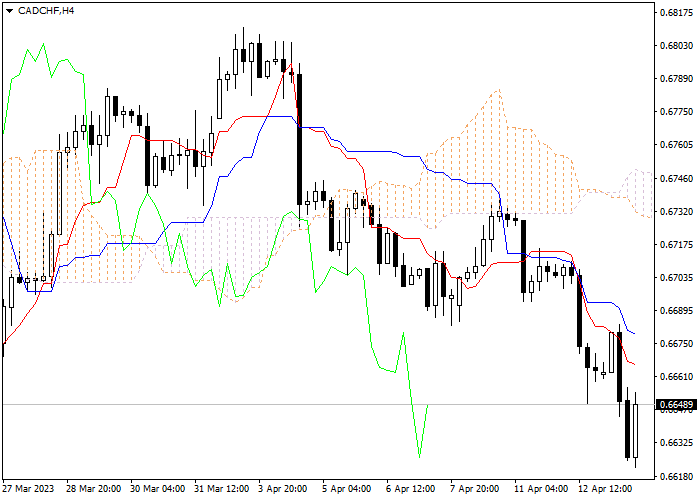Viewport: 700px width, 500px height.
Task: Select the 0.66895 price axis label
Action: click(677, 311)
